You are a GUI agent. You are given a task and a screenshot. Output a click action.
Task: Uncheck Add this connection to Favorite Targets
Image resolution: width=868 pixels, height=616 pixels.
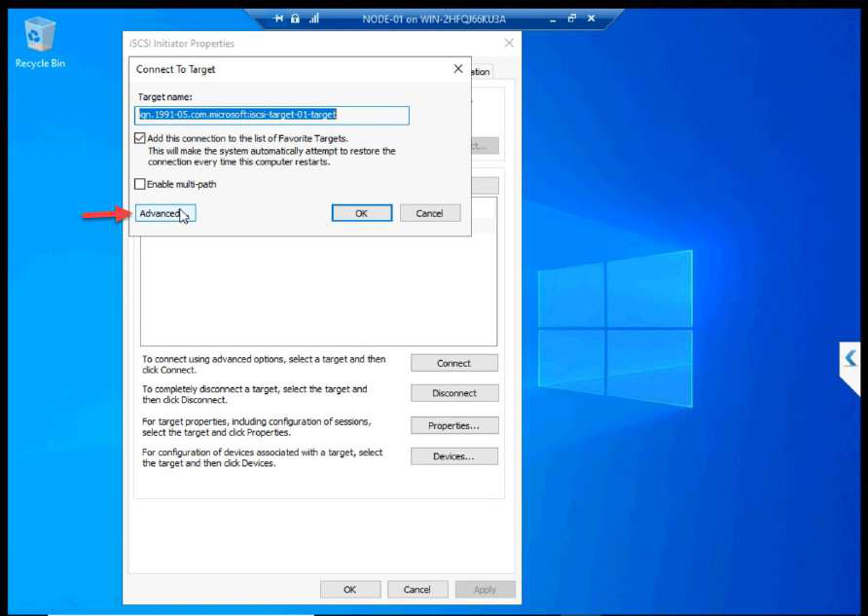[x=140, y=138]
